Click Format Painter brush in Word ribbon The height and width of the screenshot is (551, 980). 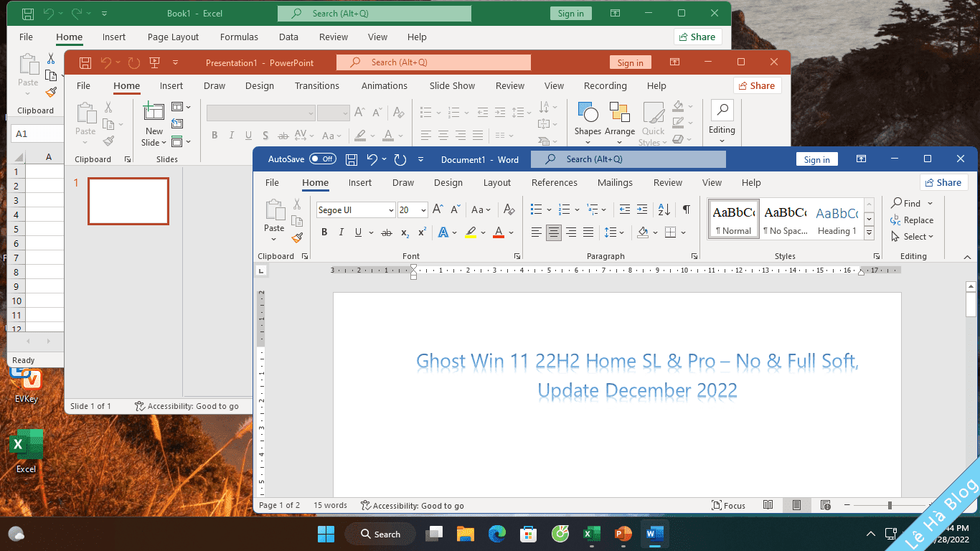point(297,237)
